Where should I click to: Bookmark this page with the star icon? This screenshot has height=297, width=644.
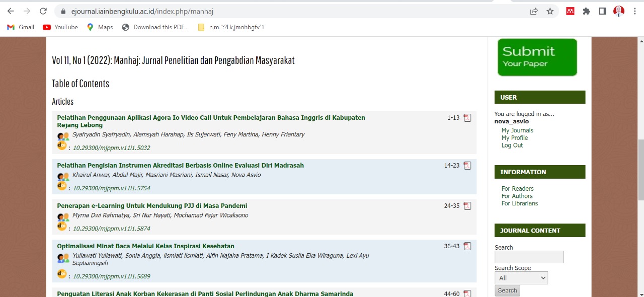coord(550,11)
